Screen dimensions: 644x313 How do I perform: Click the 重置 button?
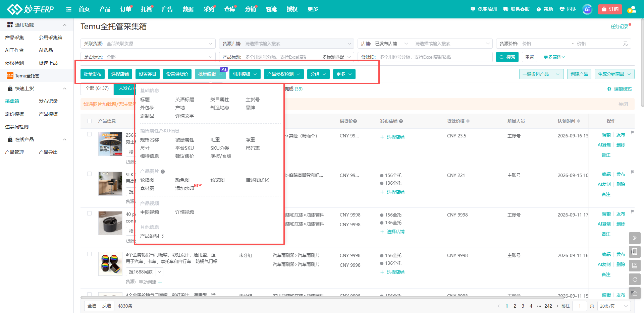click(x=530, y=57)
